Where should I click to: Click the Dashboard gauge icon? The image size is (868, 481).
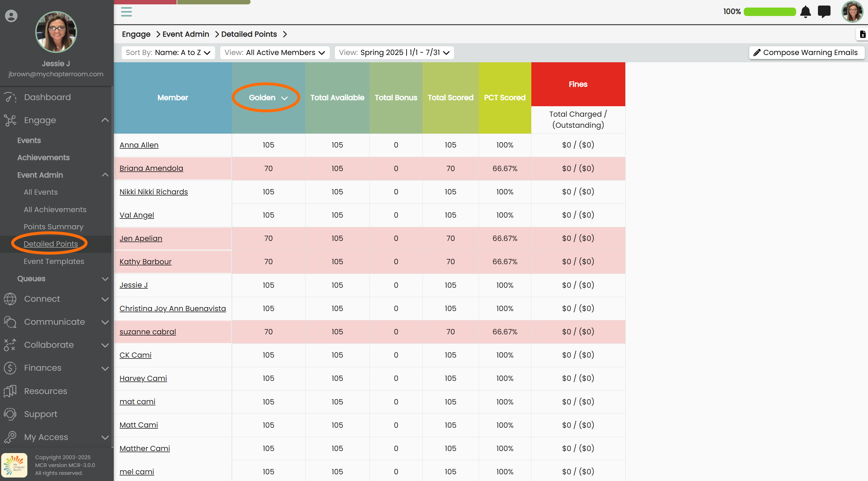click(10, 97)
